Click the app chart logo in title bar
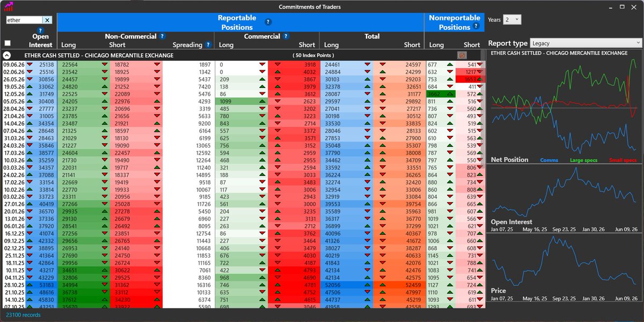The height and width of the screenshot is (322, 644). (x=9, y=7)
